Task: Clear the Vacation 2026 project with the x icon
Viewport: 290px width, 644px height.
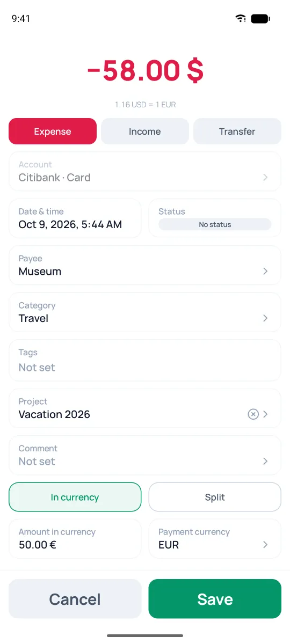Action: 253,414
